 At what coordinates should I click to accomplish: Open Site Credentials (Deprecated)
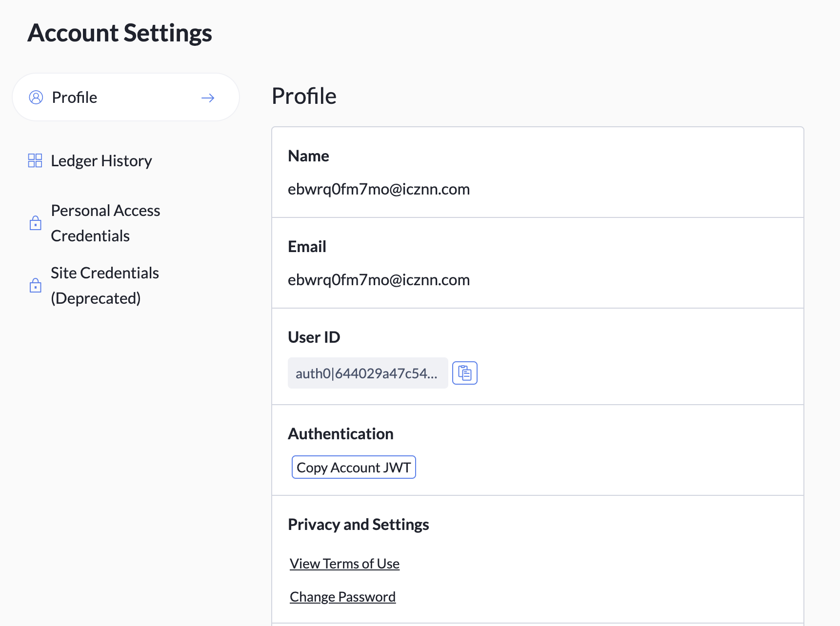pyautogui.click(x=105, y=285)
